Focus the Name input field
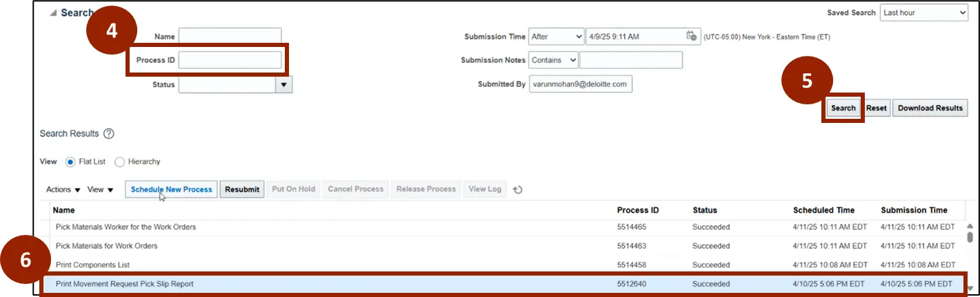Viewport: 980px width, 297px height. coord(230,37)
